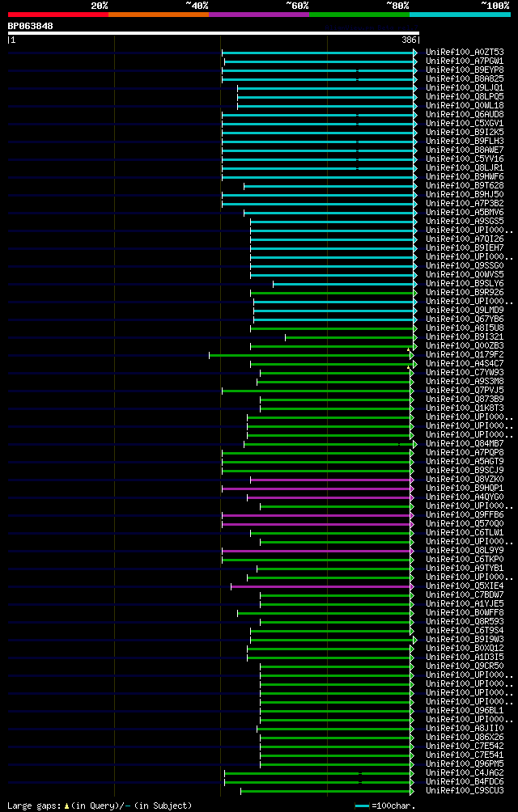Click the green alignment bar for UniRef100_Q84MB7
Image resolution: width=518 pixels, height=812 pixels.
(329, 444)
